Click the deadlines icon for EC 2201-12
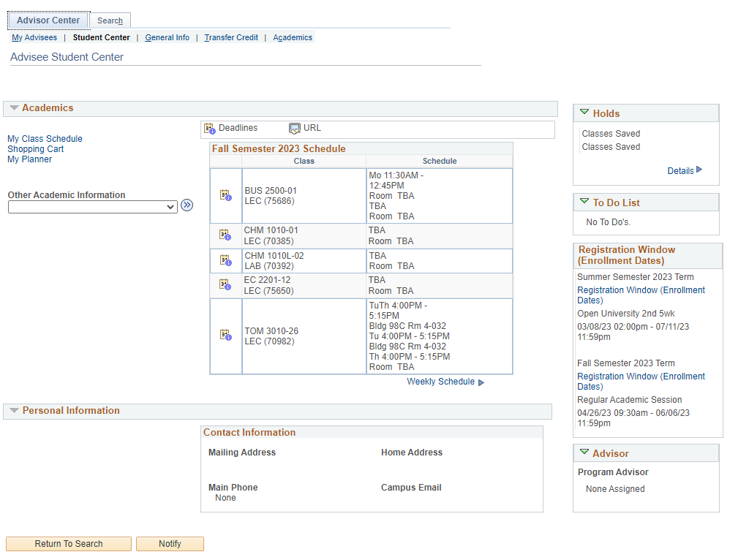The width and height of the screenshot is (749, 560). 225,284
